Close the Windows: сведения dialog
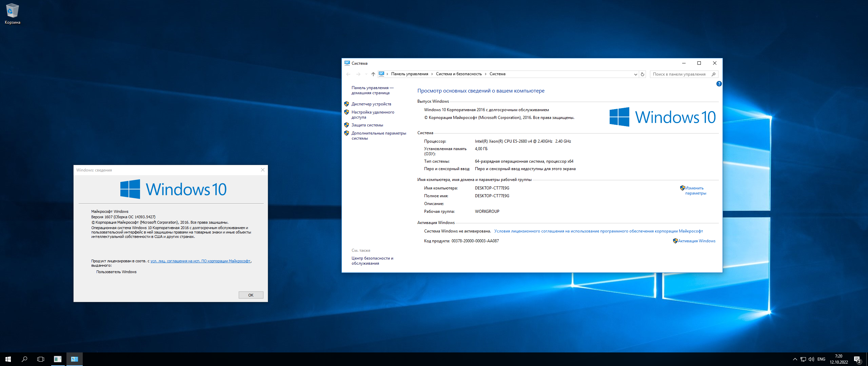868x366 pixels. coord(262,170)
